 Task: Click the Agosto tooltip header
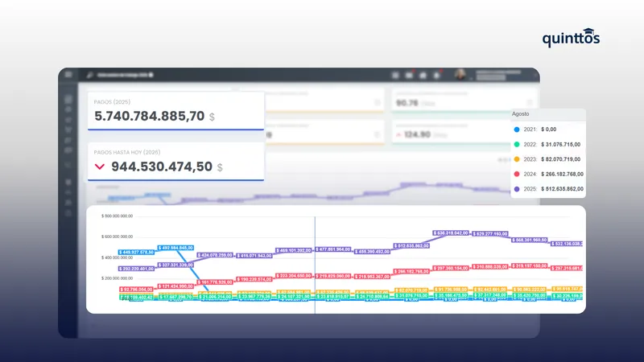[x=548, y=114]
